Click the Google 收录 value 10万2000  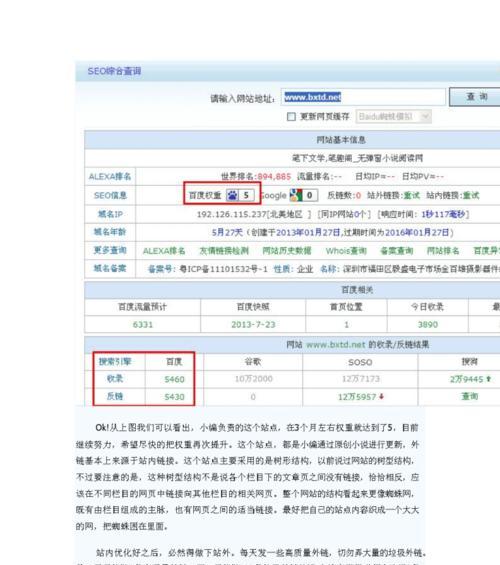[254, 379]
